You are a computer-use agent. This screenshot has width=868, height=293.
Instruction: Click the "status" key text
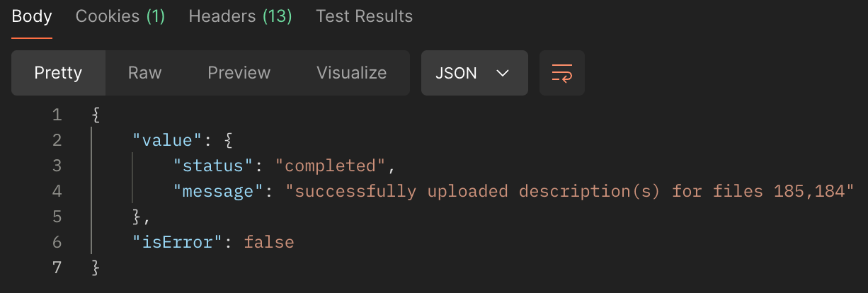tap(213, 166)
